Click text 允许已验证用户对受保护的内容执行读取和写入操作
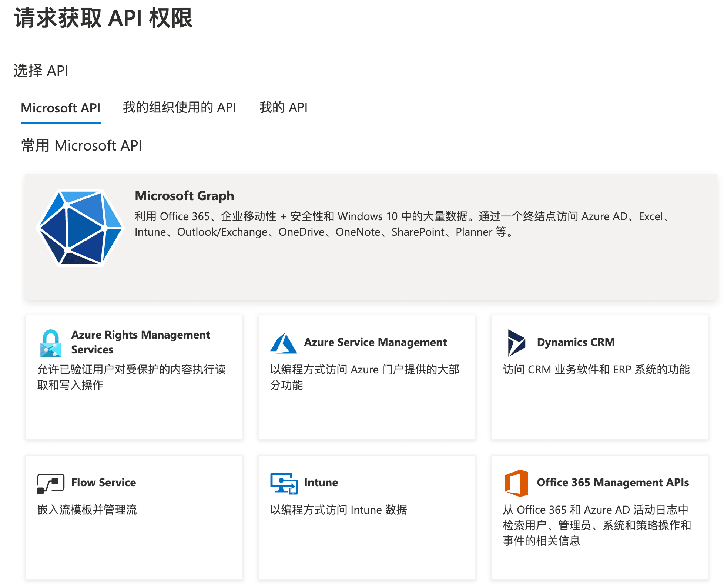The image size is (724, 588). coord(131,377)
